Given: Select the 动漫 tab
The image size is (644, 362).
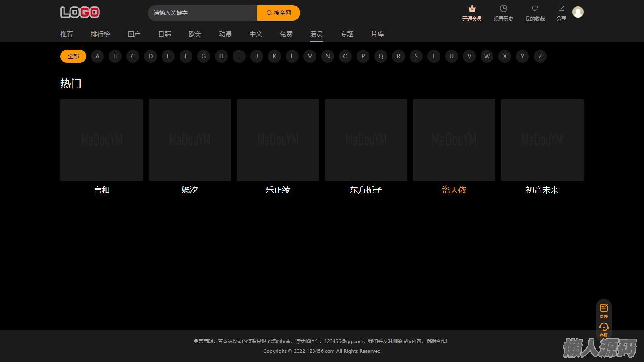Looking at the screenshot, I should (225, 34).
